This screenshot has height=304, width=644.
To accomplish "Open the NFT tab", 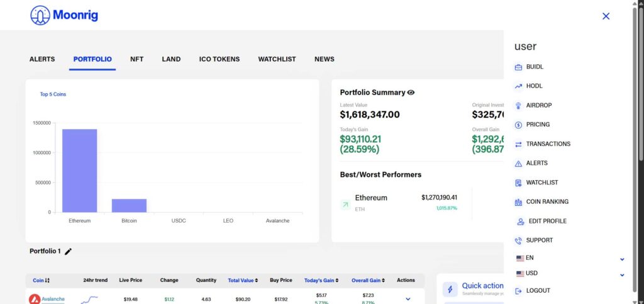I will point(136,59).
